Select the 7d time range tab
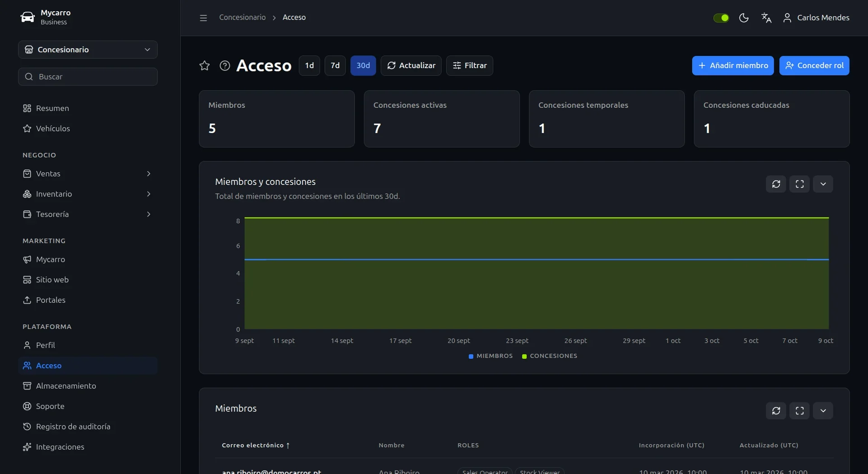Viewport: 868px width, 474px height. coord(335,66)
